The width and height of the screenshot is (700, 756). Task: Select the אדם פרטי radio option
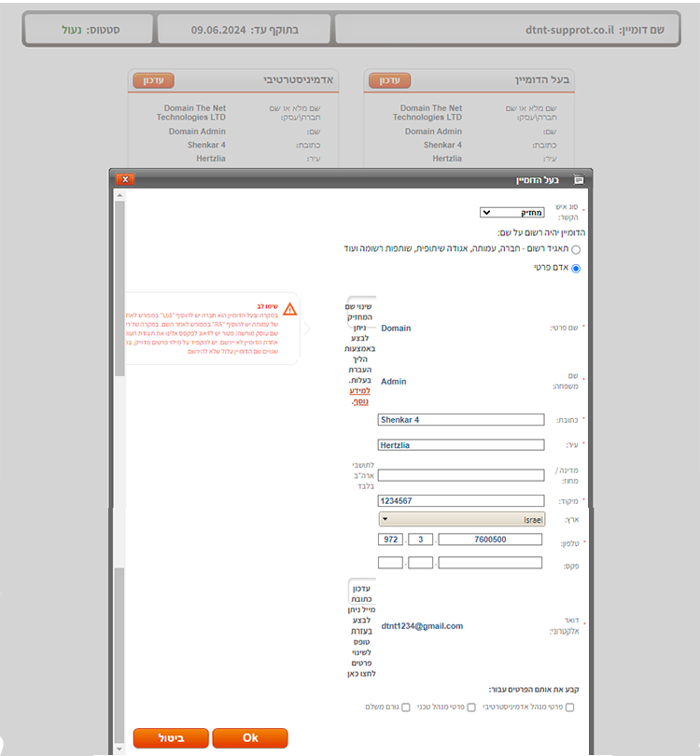(x=575, y=269)
